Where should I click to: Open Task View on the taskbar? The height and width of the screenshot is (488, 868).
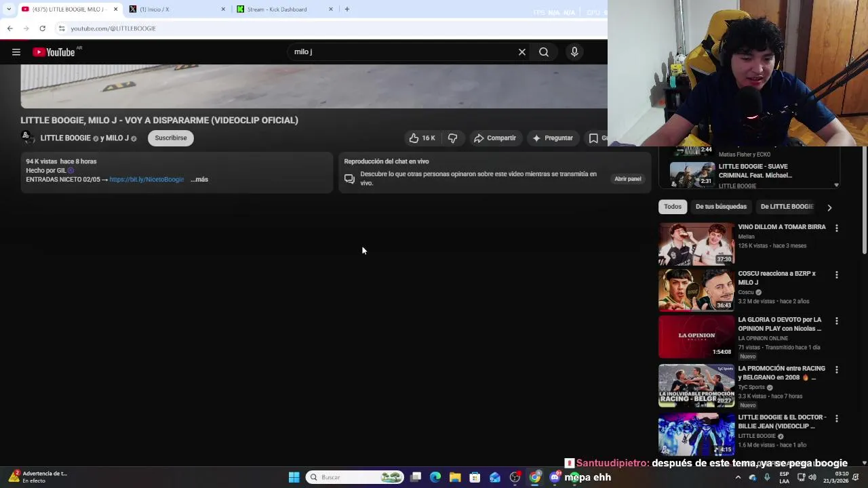[x=416, y=477]
